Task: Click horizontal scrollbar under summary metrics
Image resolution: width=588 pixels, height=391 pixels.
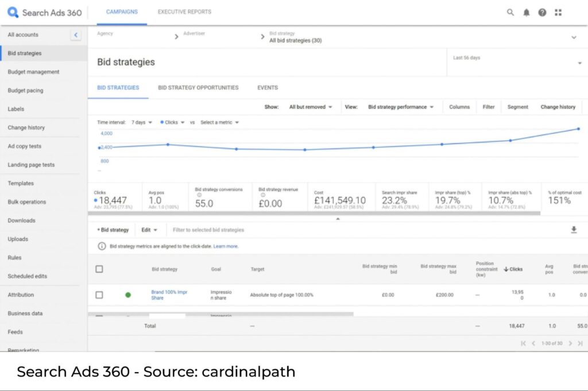Action: tap(314, 214)
